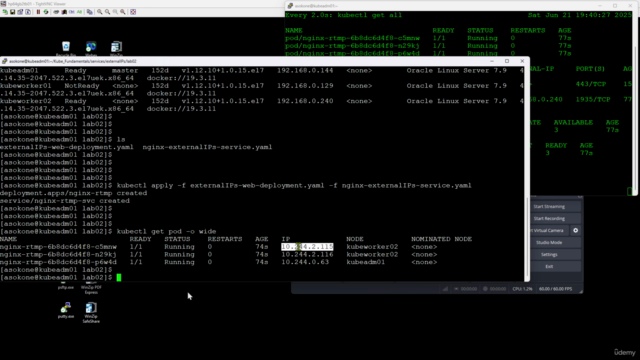Select the Webex desktop icon
Viewport: 640px width, 360px height.
(91, 49)
